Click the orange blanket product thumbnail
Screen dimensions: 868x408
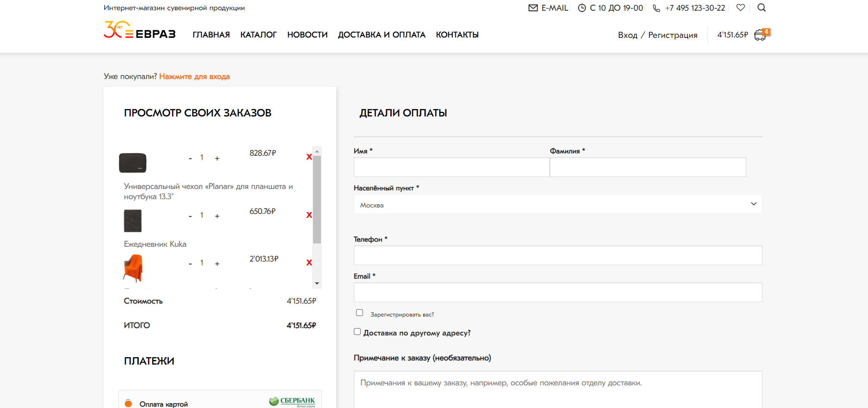[133, 268]
